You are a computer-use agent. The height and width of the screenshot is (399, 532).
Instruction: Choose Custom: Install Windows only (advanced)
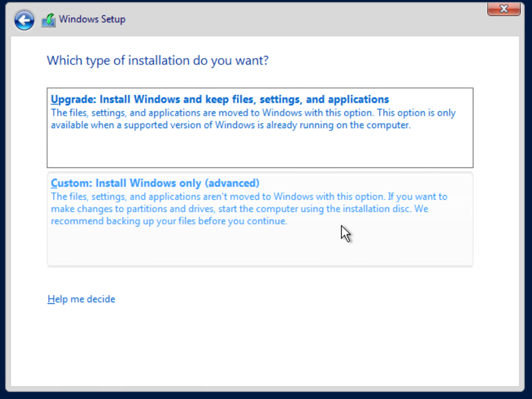(155, 183)
